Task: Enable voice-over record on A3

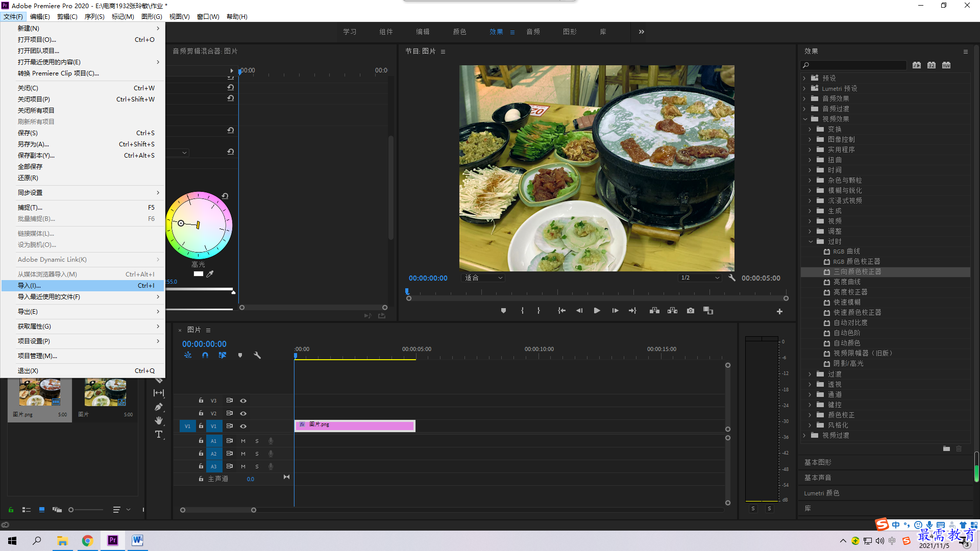Action: point(271,466)
